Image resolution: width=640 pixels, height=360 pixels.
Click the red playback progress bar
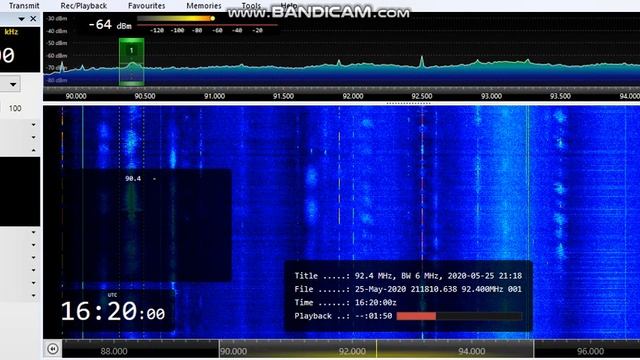416,316
